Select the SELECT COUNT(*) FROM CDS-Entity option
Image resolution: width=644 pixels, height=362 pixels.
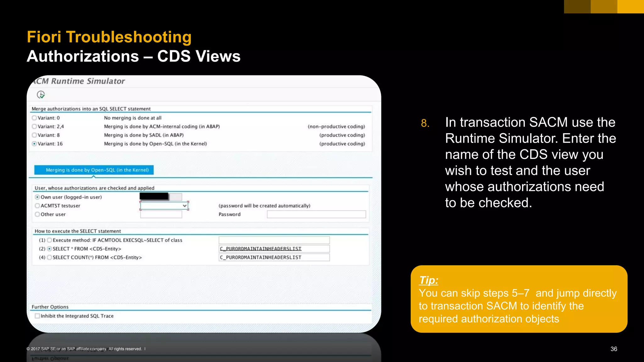click(x=49, y=257)
